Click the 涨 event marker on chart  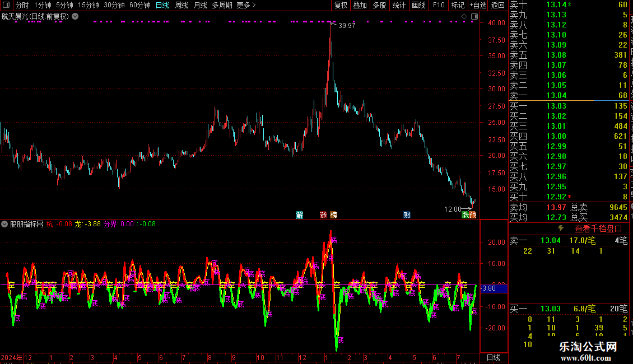[323, 214]
